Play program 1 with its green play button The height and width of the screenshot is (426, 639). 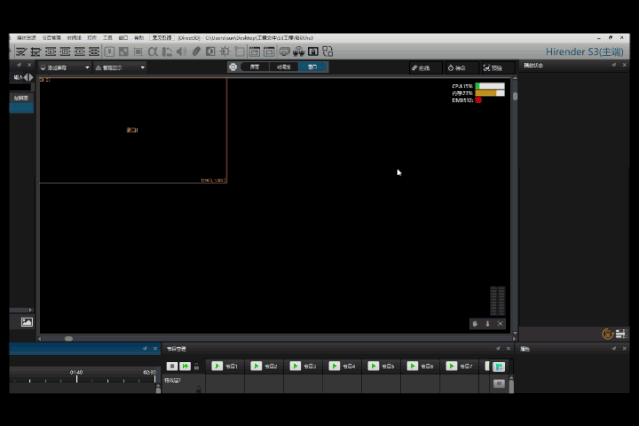coord(217,366)
